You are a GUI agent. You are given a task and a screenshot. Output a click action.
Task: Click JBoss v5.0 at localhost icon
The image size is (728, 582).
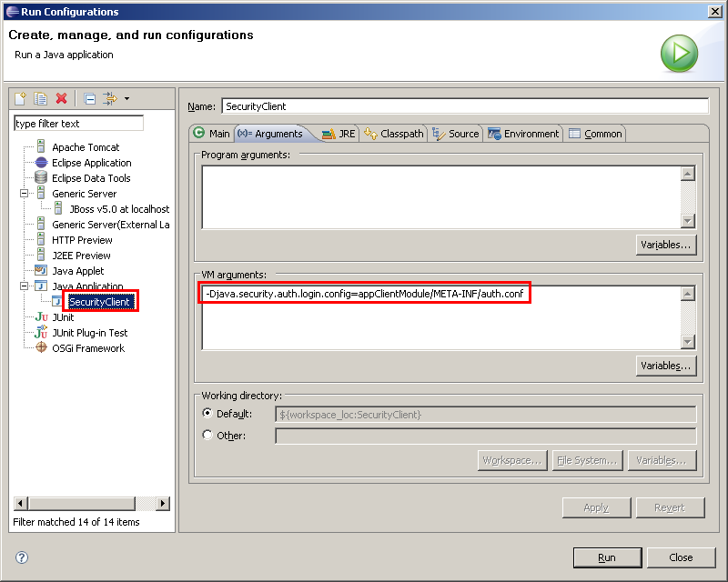point(58,209)
